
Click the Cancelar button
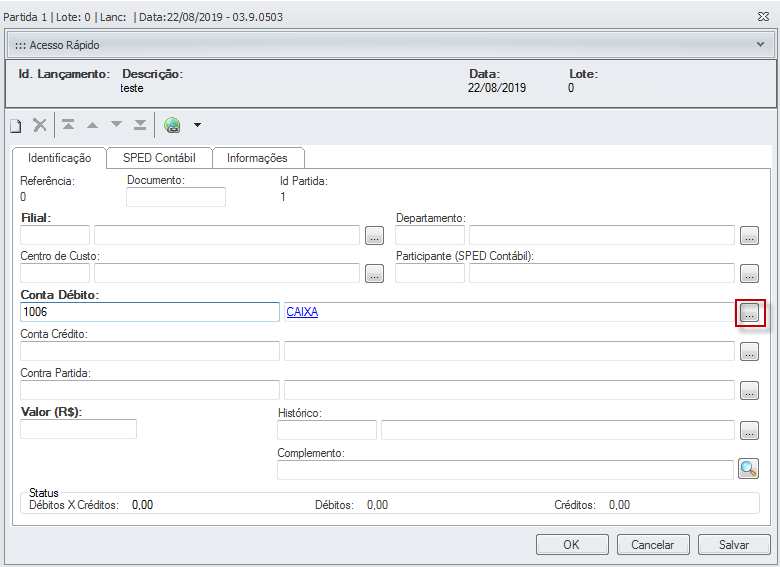pyautogui.click(x=653, y=545)
